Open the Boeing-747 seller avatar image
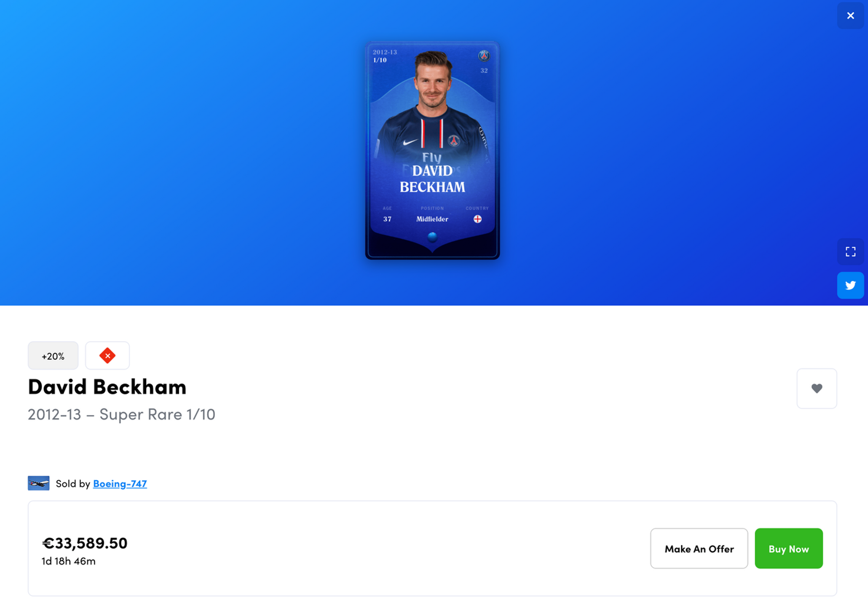The width and height of the screenshot is (868, 602). 39,483
